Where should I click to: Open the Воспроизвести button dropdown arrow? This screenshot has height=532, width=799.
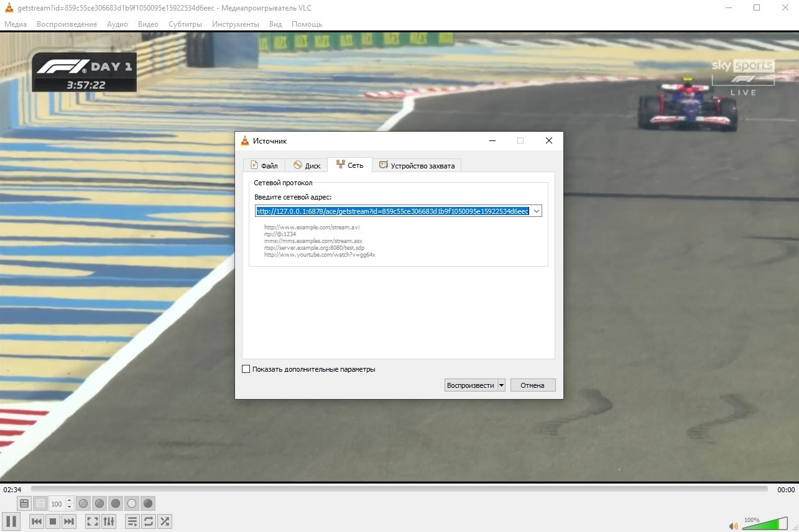(x=501, y=385)
